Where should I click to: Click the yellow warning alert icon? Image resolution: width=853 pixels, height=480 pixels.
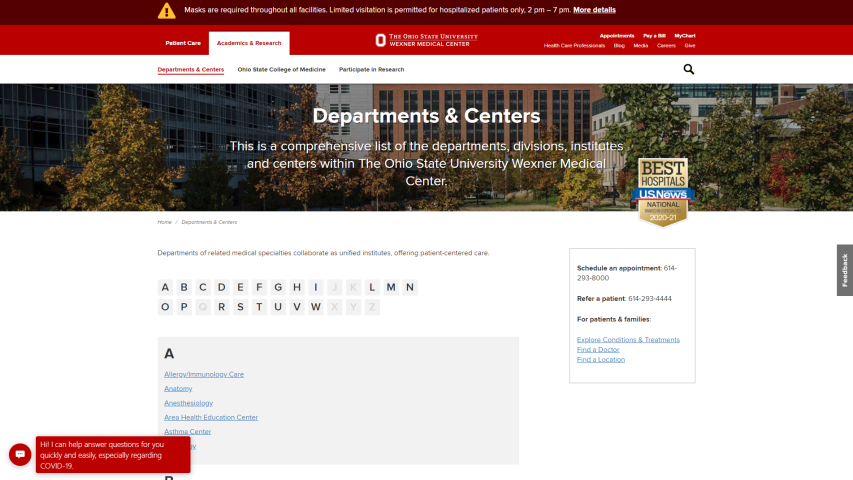(x=166, y=11)
